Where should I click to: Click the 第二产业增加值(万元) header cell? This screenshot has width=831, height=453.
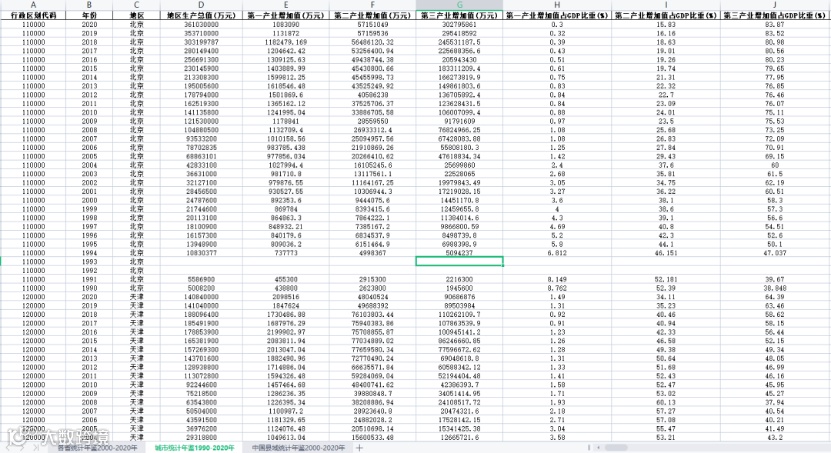click(373, 15)
